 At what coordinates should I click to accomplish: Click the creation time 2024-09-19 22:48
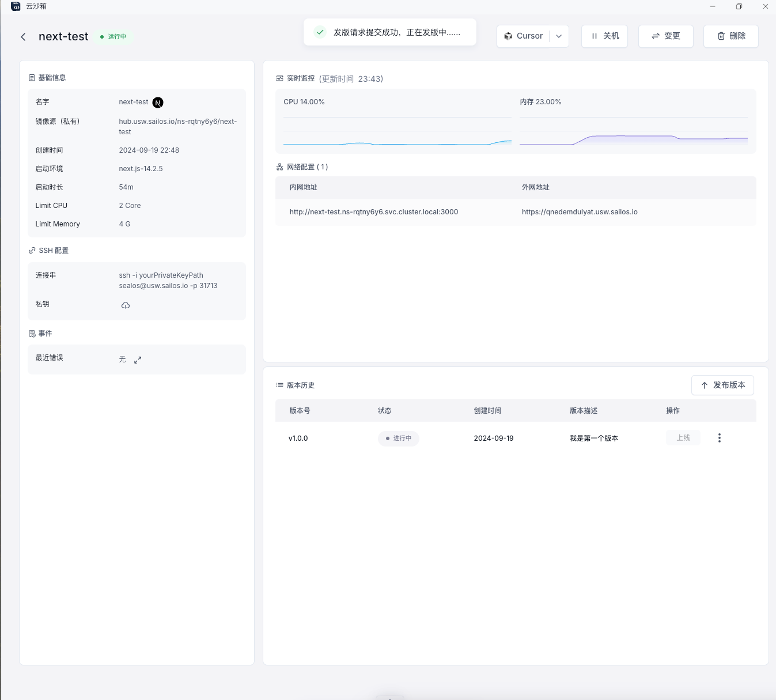pyautogui.click(x=149, y=150)
